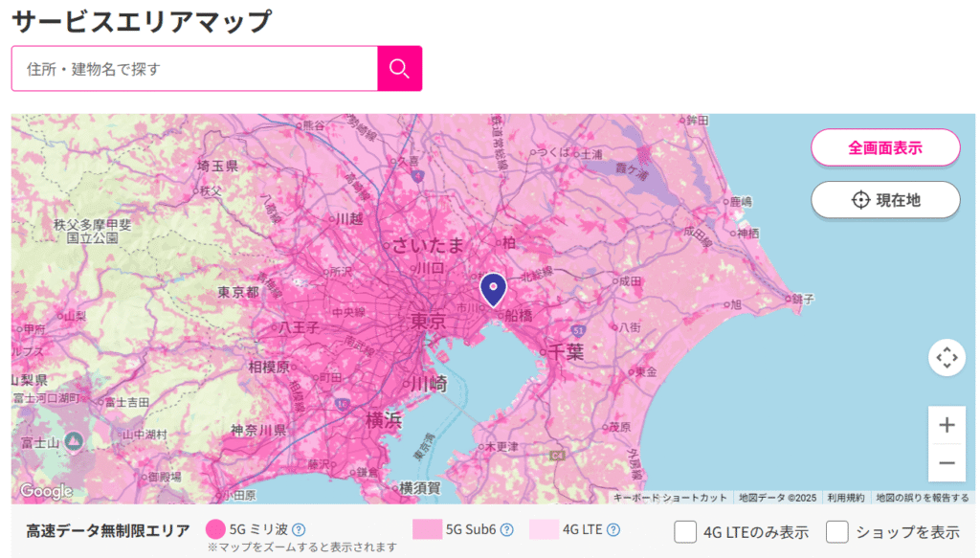The image size is (980, 558).
Task: Zoom in the map with plus button
Action: (x=947, y=425)
